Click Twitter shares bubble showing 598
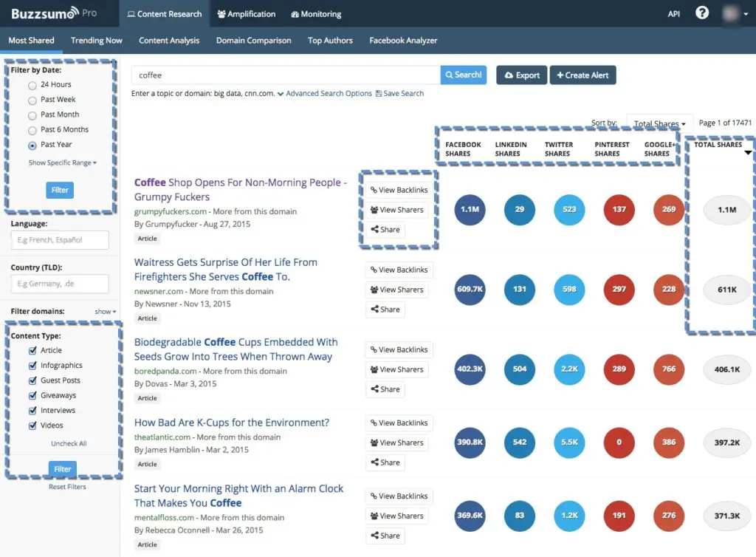The image size is (756, 557). 569,290
